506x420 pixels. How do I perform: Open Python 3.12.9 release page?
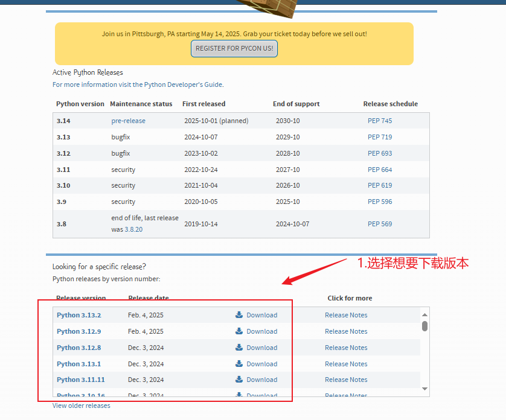click(78, 331)
